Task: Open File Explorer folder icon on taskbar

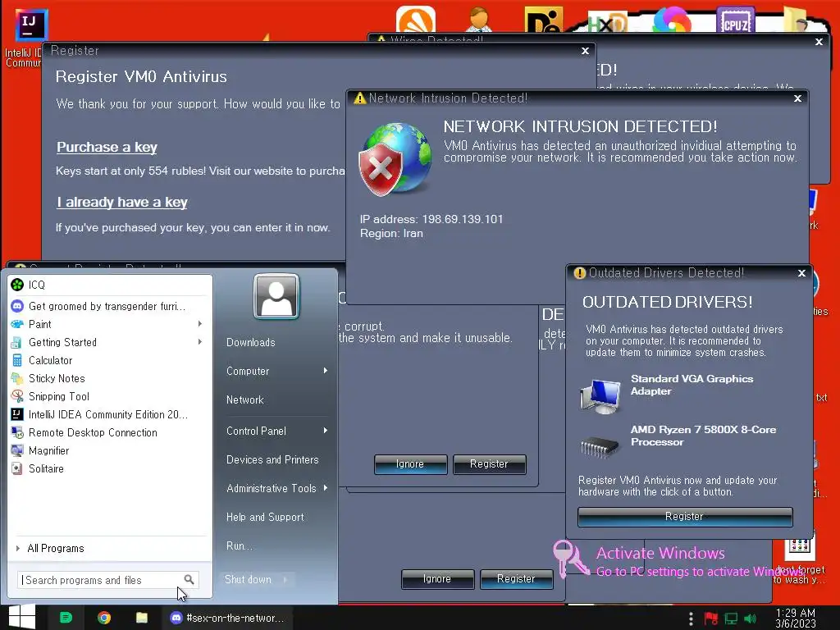Action: tap(141, 618)
